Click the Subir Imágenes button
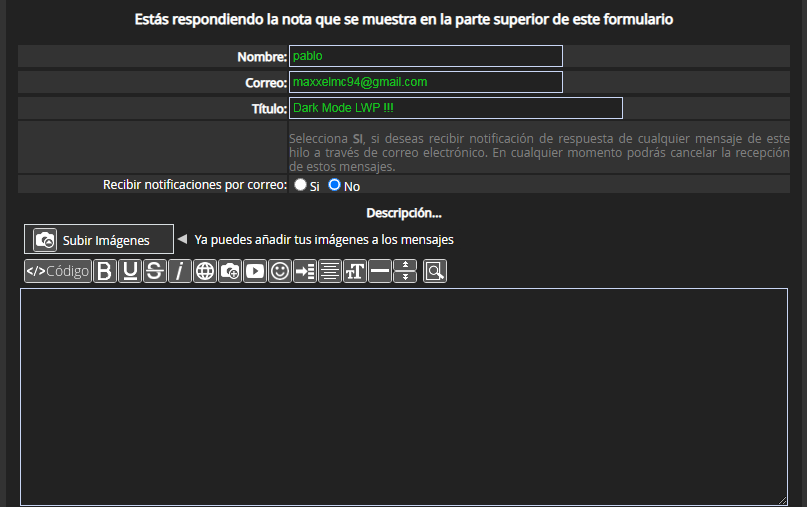Viewport: 807px width, 507px height. click(x=99, y=239)
